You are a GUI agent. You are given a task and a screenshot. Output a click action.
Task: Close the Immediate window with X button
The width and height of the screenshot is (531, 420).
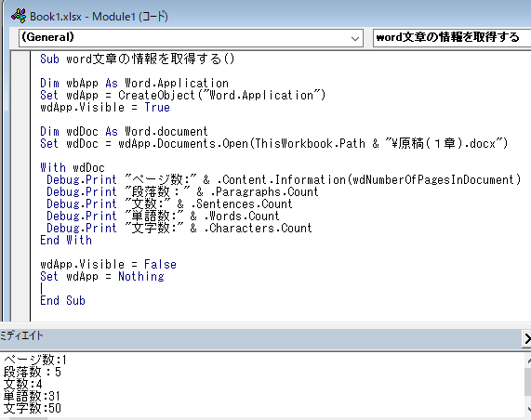527,338
